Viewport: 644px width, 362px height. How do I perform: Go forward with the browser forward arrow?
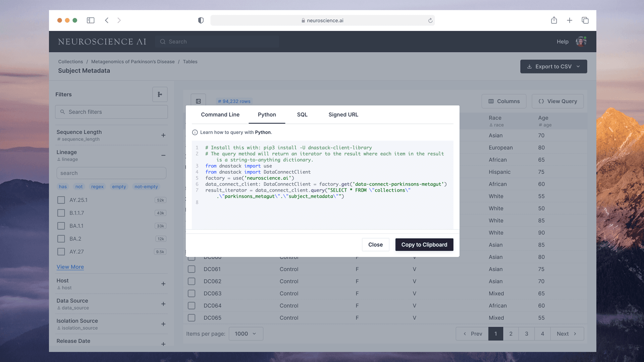pyautogui.click(x=119, y=20)
